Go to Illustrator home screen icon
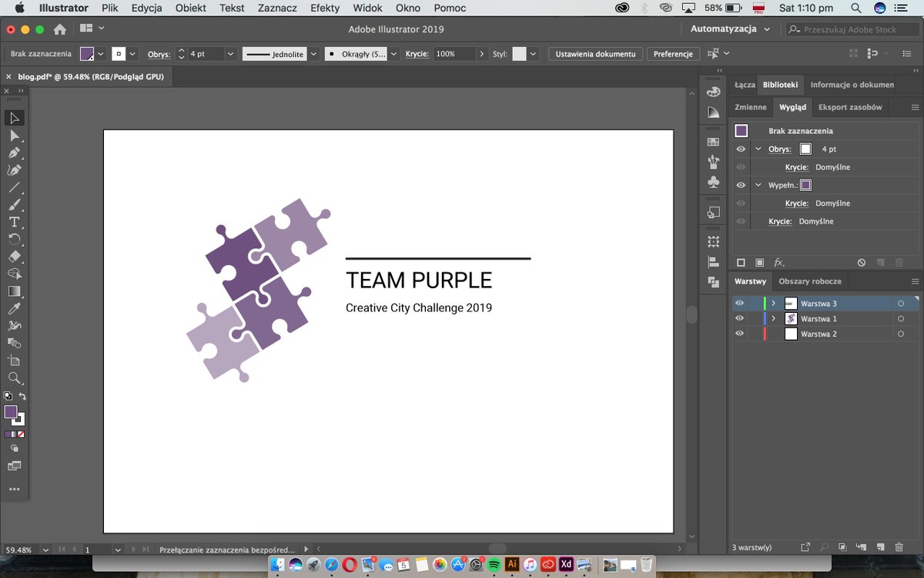The height and width of the screenshot is (578, 924). click(x=60, y=29)
